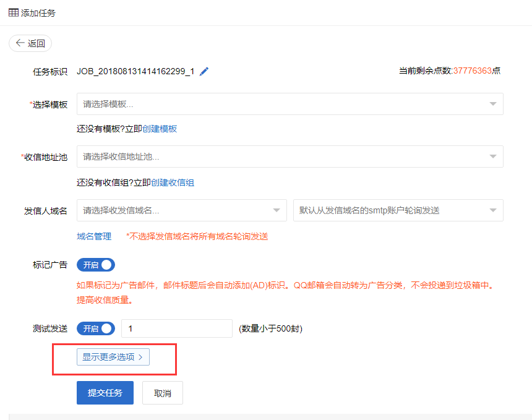Expand the 发信人域名 selection dropdown
Viewport: 532px width, 420px height.
(181, 210)
